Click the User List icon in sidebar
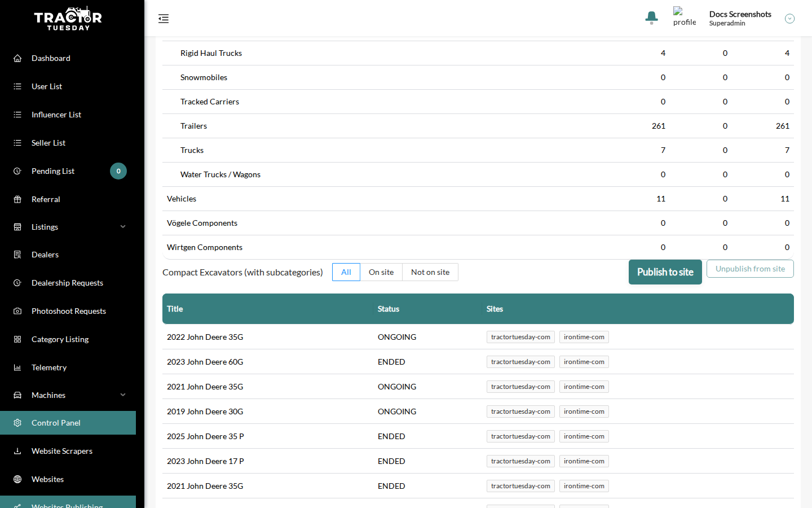Image resolution: width=812 pixels, height=508 pixels. (17, 86)
